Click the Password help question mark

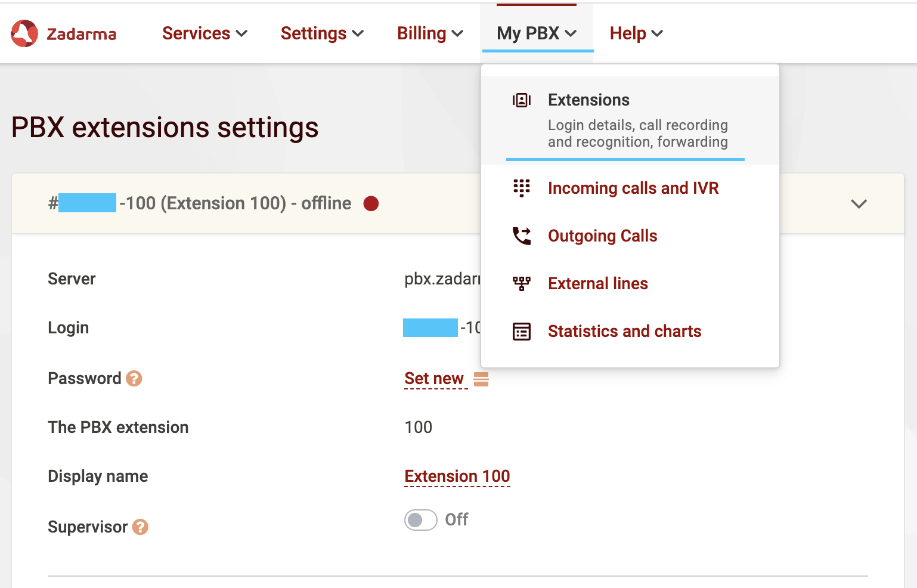coord(134,379)
